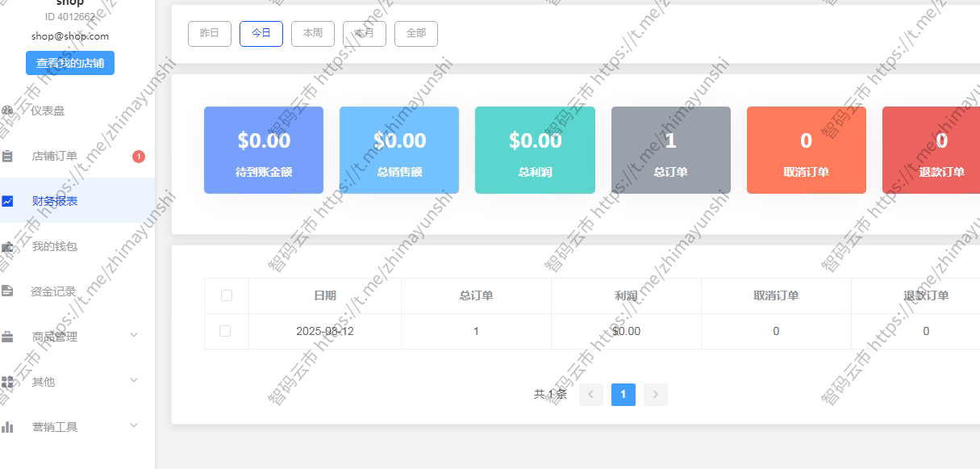Open the 商品管理 menu
The image size is (980, 469).
[x=77, y=337]
